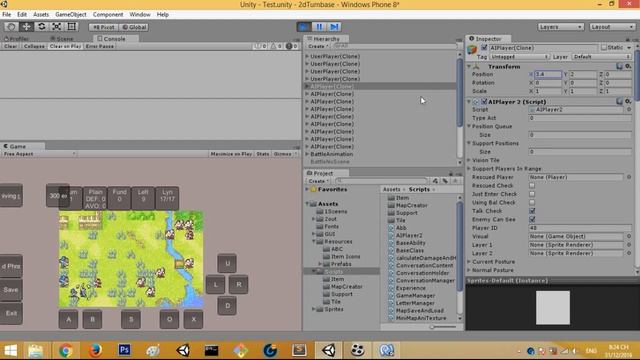Select the Hand tool in Unity toolbar
640x360 pixels.
[11, 27]
